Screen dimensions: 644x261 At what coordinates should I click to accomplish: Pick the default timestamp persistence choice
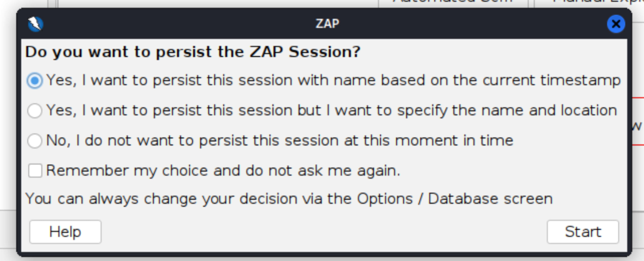click(x=35, y=80)
